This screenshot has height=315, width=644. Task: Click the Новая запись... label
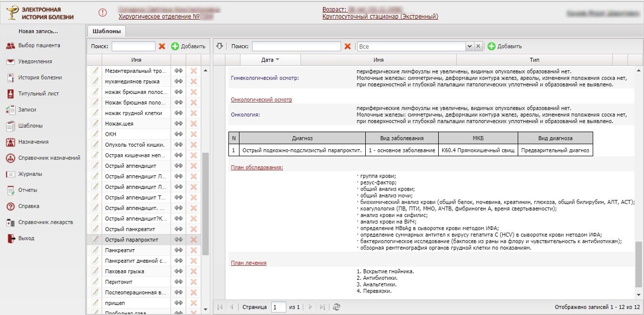coord(38,31)
